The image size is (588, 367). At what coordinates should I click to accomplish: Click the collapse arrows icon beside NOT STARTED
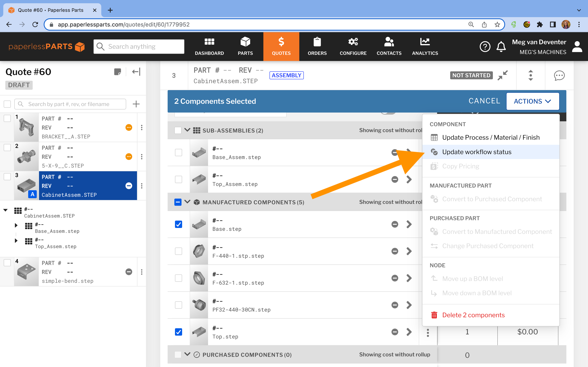tap(502, 75)
